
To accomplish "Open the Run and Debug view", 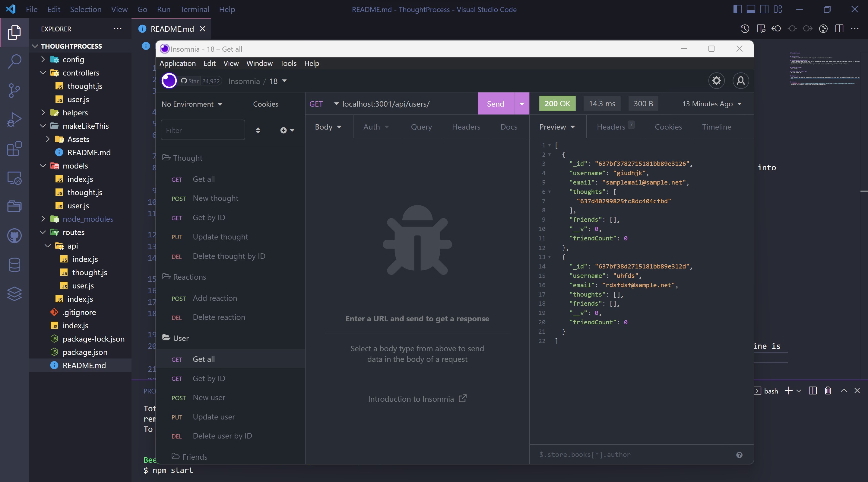I will click(14, 119).
